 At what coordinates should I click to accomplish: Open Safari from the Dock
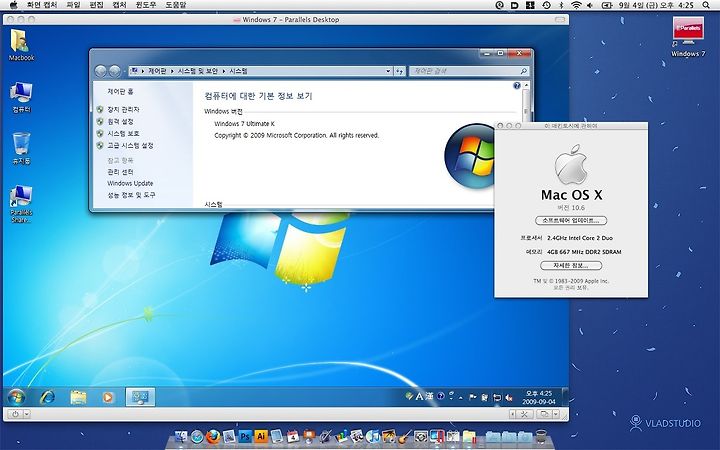[x=197, y=437]
